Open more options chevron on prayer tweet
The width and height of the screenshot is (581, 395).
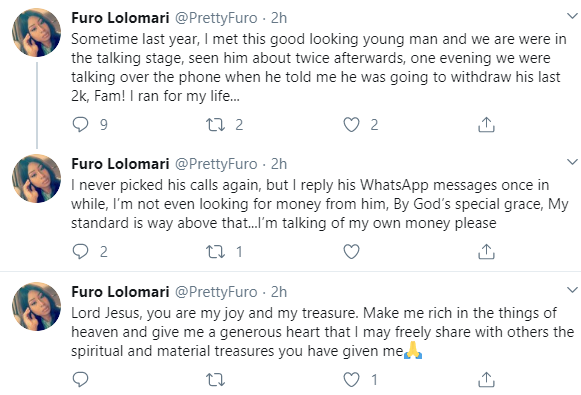tap(572, 290)
